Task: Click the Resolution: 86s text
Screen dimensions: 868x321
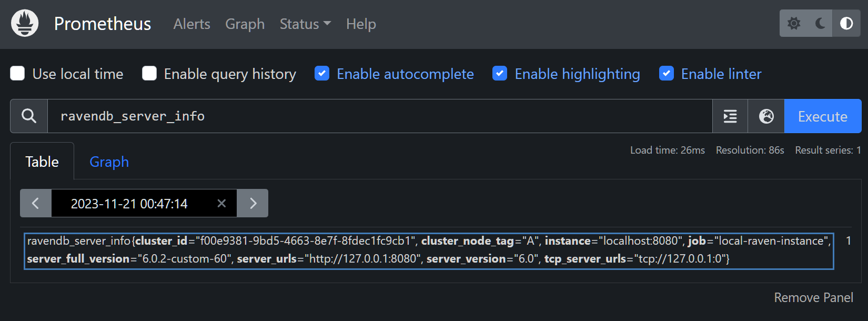Action: 750,151
